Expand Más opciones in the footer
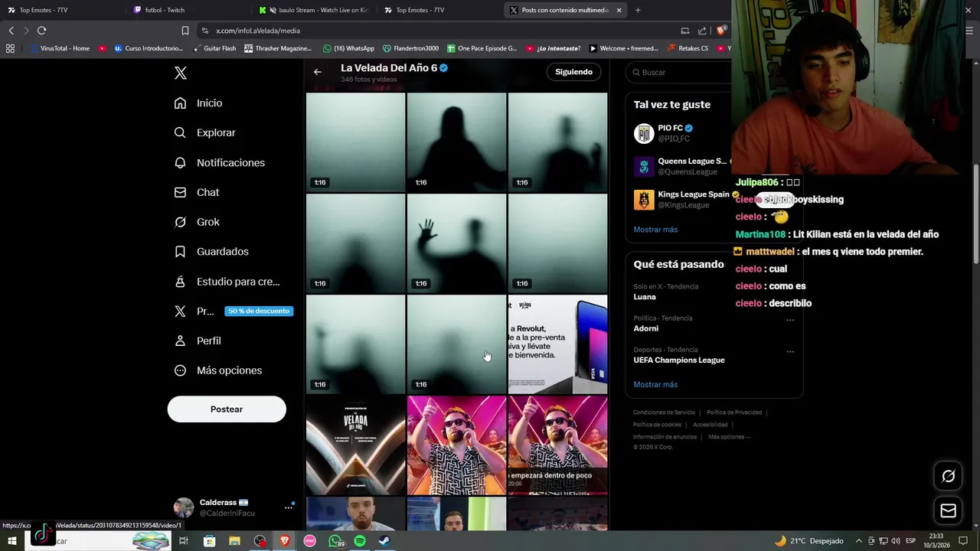Viewport: 980px width, 551px height. [x=729, y=437]
